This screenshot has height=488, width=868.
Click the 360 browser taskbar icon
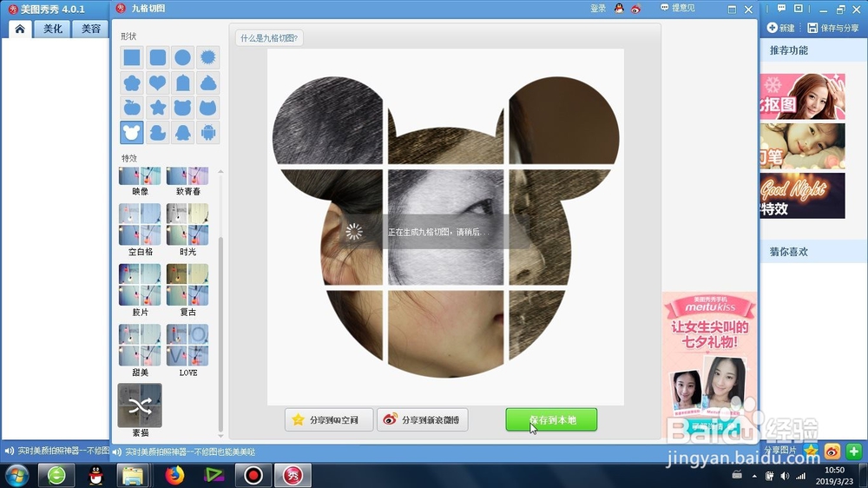56,475
